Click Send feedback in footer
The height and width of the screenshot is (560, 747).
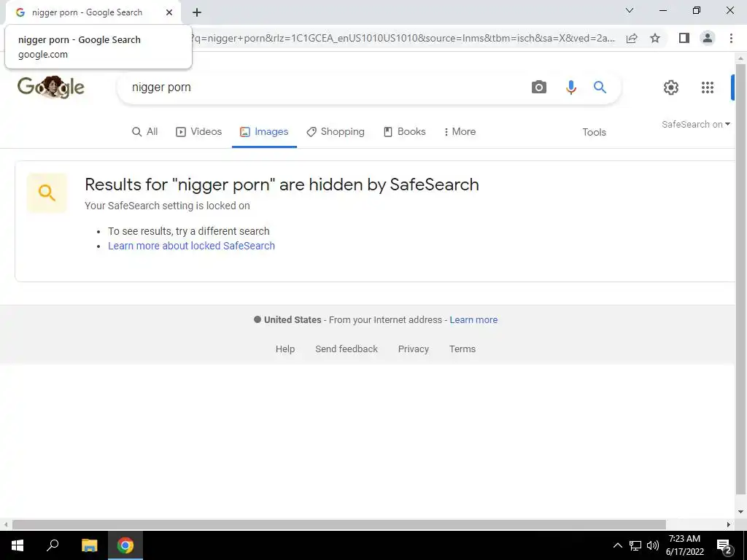(347, 349)
